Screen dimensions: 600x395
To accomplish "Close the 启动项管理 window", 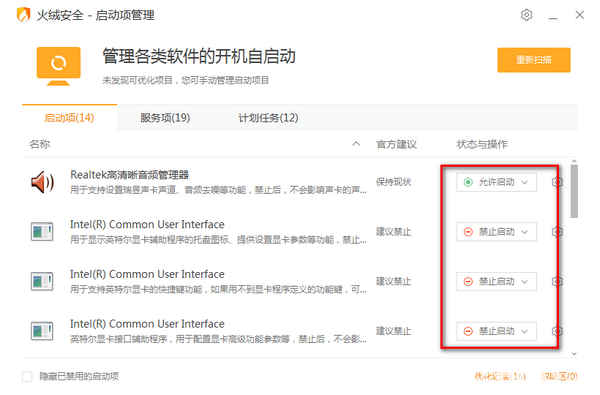I will click(579, 15).
